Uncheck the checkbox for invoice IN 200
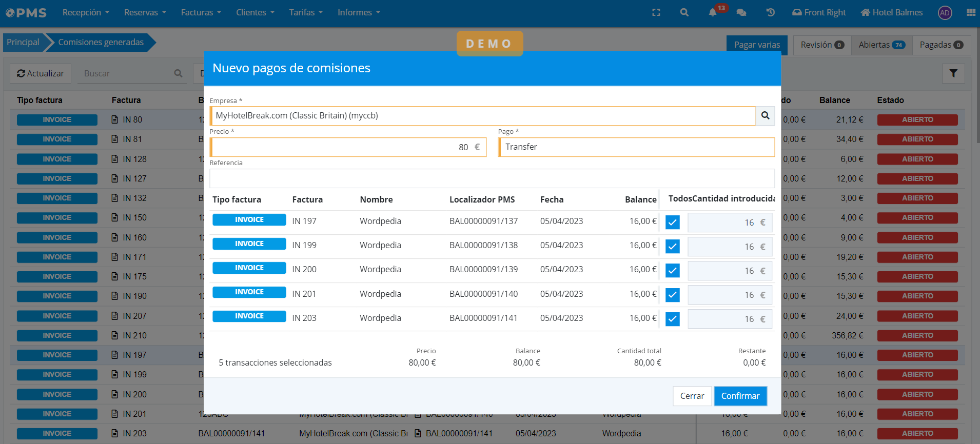Screen dimensions: 980x444 point(672,271)
